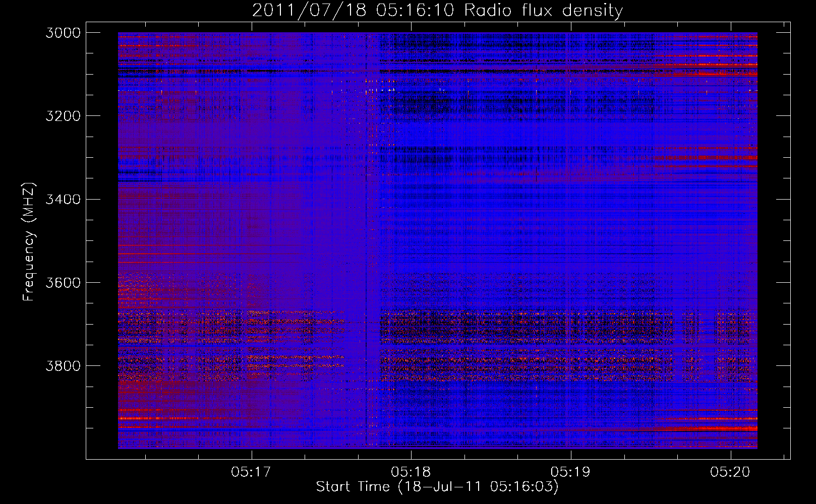
Task: Click the 05:17 time tick label
Action: point(251,472)
